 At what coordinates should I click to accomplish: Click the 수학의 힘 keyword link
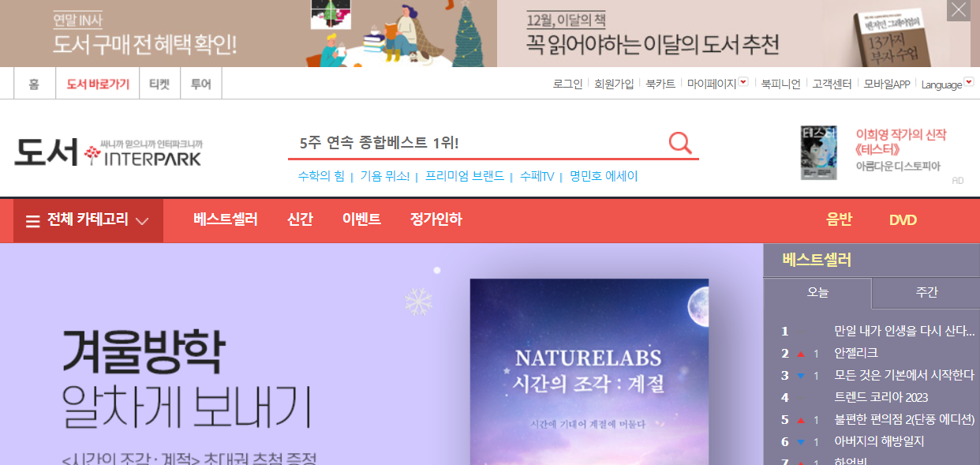click(321, 176)
